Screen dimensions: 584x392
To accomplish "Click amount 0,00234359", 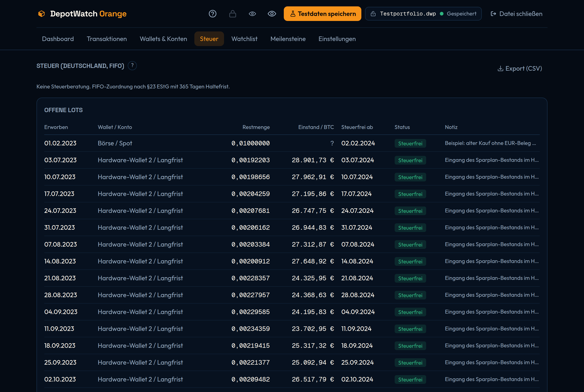I will click(x=250, y=329).
